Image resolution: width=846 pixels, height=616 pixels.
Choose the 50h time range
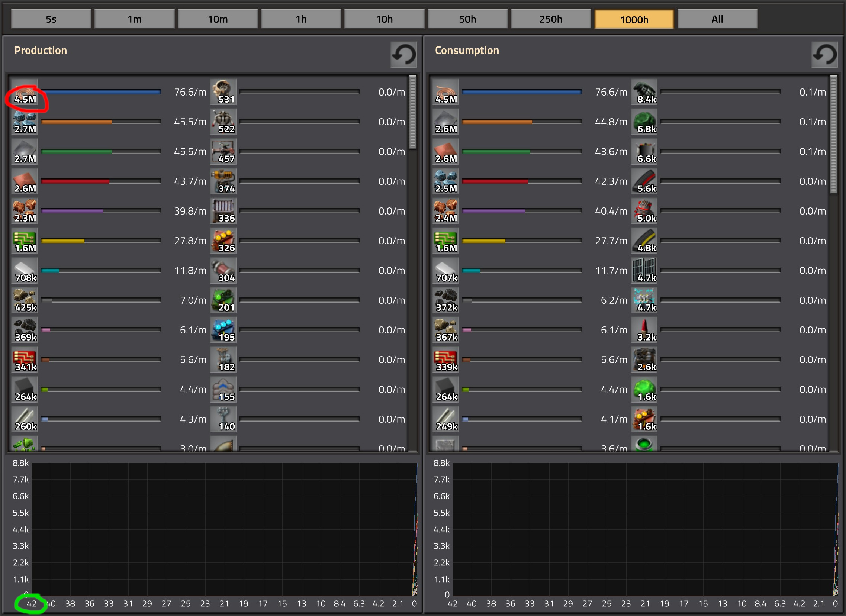pyautogui.click(x=467, y=19)
